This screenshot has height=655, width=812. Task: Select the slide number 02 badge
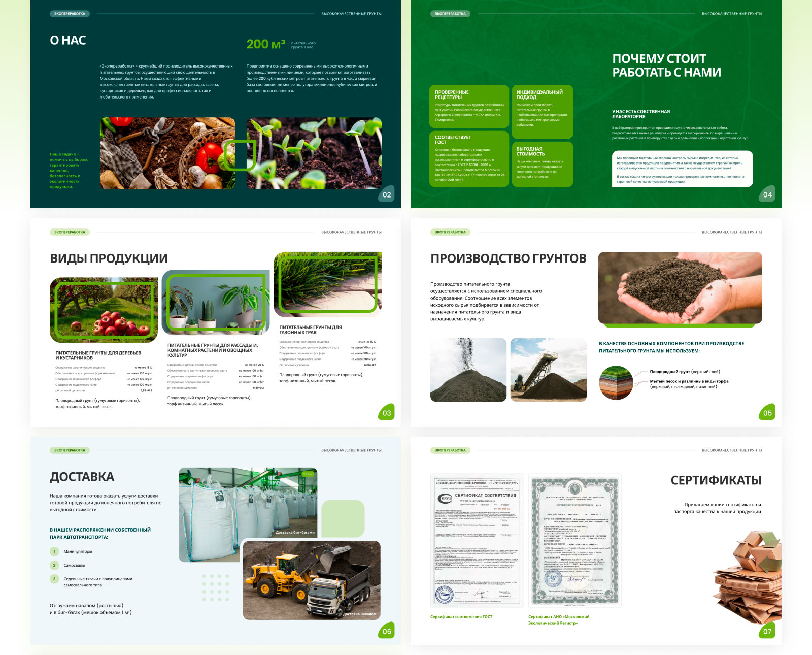coord(387,194)
